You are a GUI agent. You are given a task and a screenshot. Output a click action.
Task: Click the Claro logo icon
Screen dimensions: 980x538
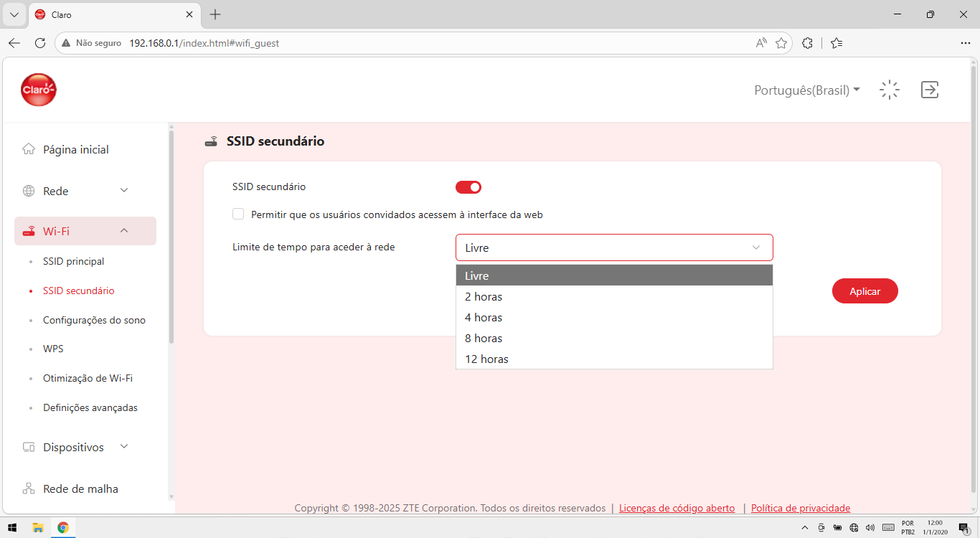point(39,90)
